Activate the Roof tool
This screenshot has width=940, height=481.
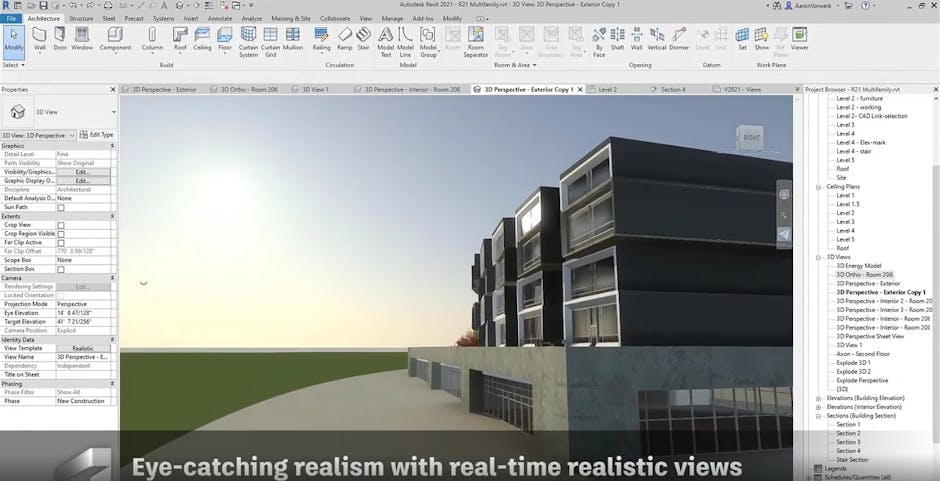pyautogui.click(x=180, y=39)
